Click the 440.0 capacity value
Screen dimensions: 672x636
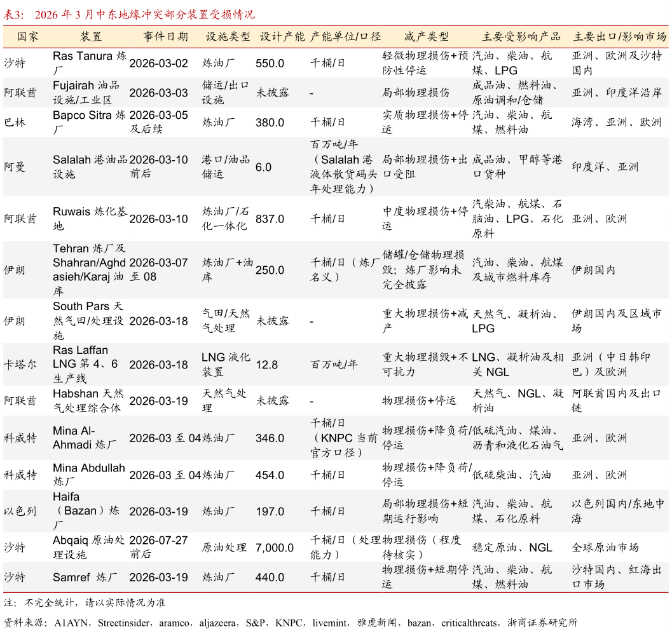pyautogui.click(x=270, y=578)
